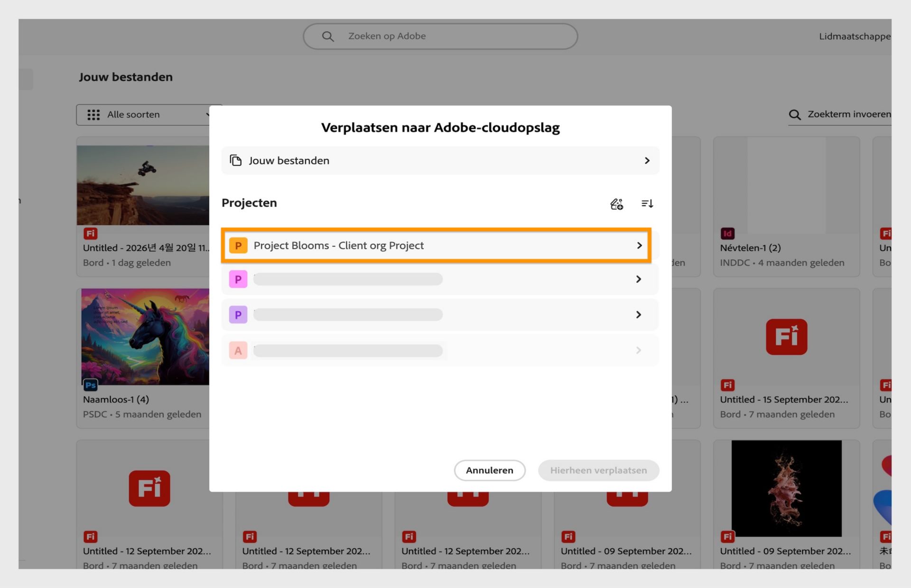911x588 pixels.
Task: Create new project via icon next to Projecten
Action: (616, 204)
